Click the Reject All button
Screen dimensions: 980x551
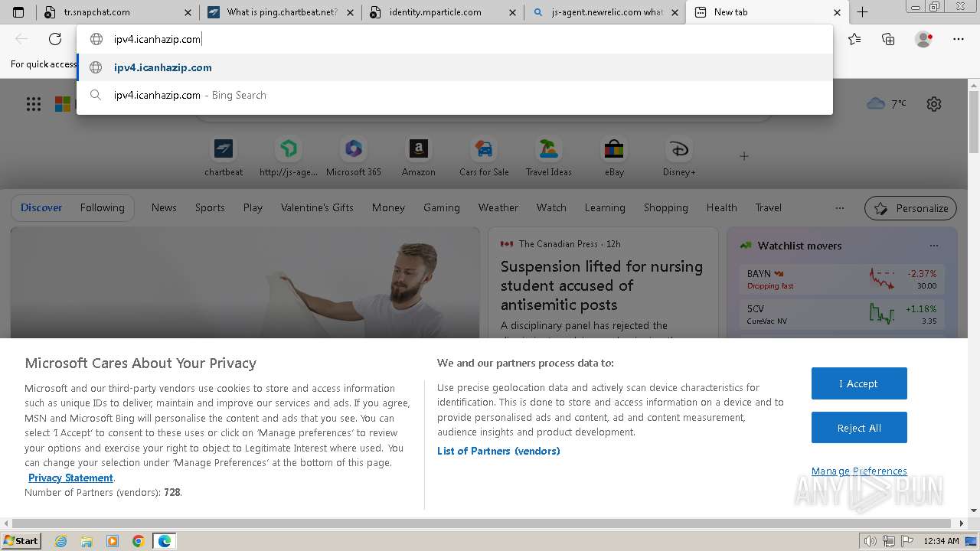[859, 428]
